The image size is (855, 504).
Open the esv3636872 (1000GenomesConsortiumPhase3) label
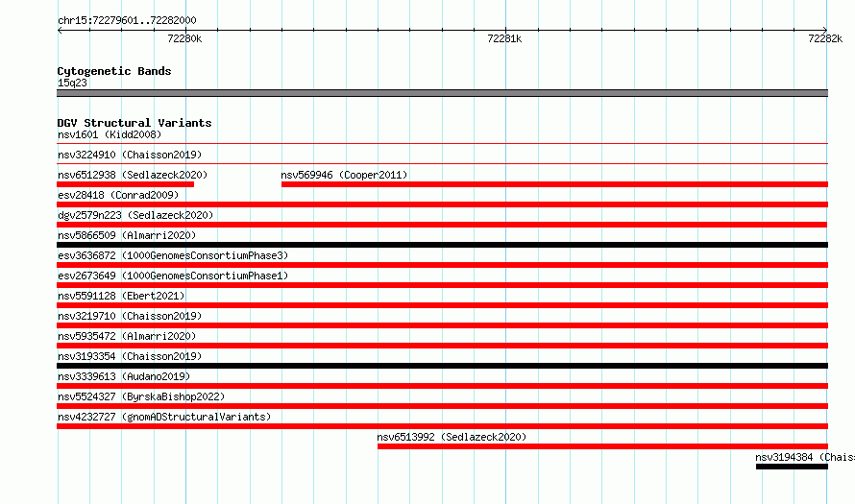173,255
